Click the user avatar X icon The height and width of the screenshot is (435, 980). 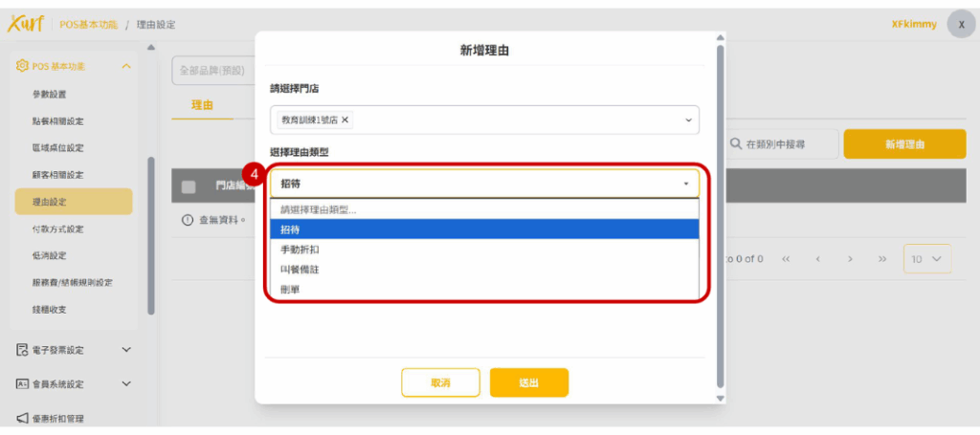click(960, 25)
